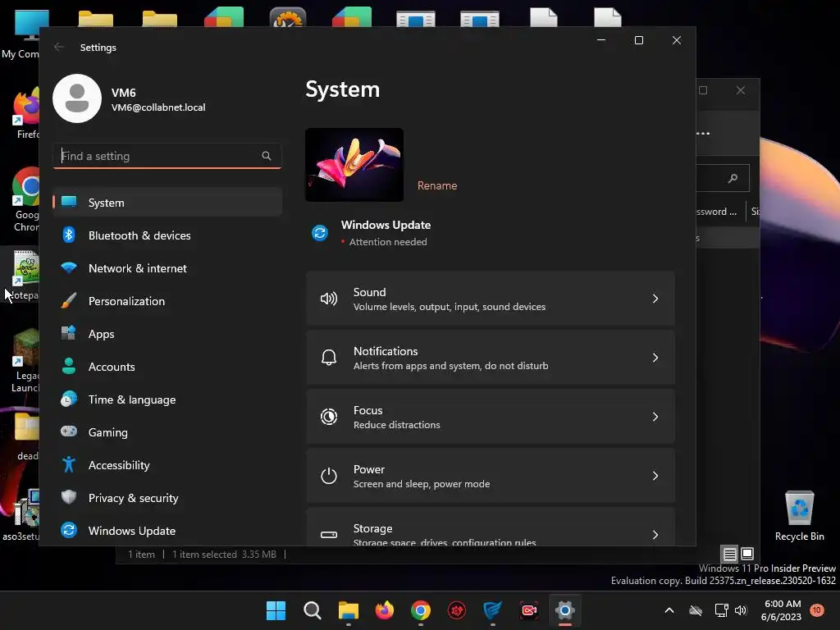This screenshot has height=630, width=840.
Task: Click the Notifications bell icon
Action: [x=328, y=358]
